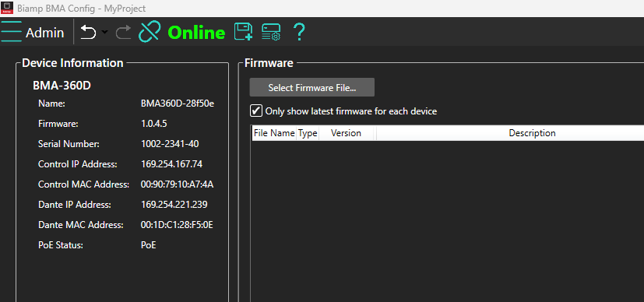This screenshot has height=302, width=644.
Task: Click the green Online status label
Action: [x=197, y=33]
